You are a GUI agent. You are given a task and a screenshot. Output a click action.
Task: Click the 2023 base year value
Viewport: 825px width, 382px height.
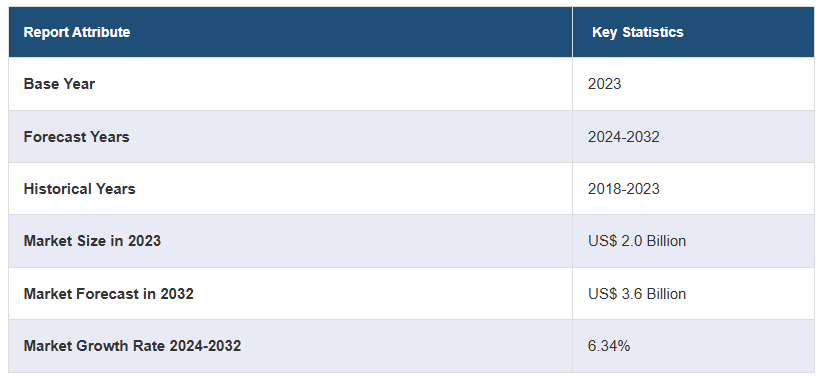(605, 84)
